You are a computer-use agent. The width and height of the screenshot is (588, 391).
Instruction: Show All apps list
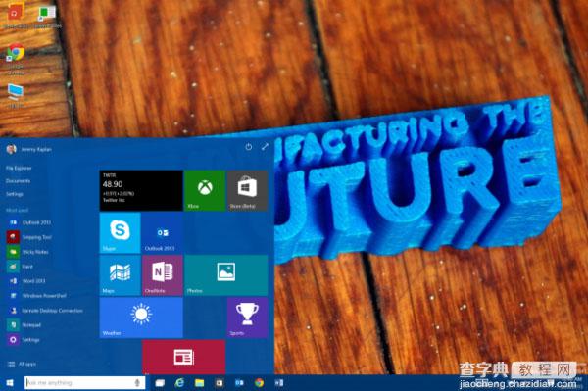(22, 364)
